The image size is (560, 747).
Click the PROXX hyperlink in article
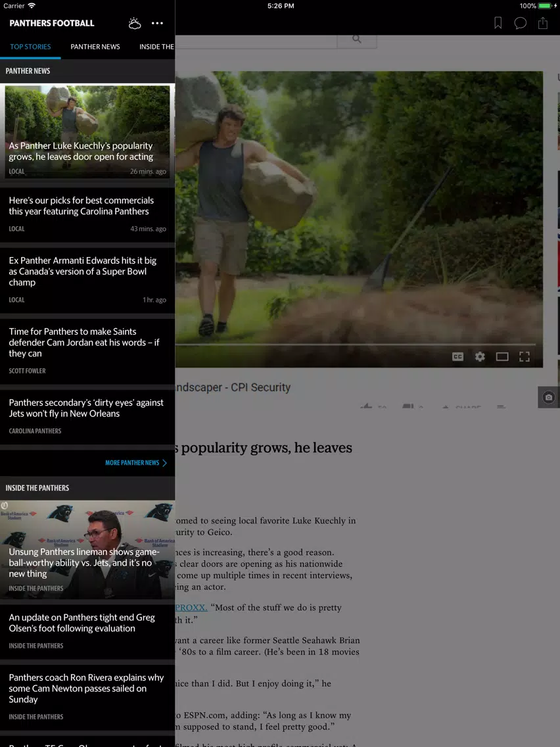tap(191, 608)
